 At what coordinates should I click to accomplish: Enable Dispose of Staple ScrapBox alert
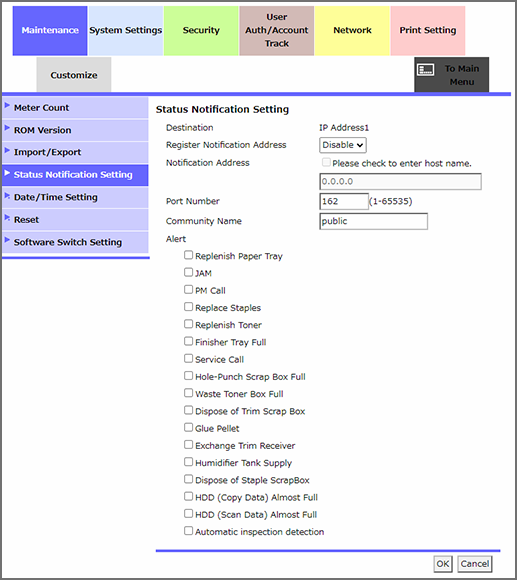click(189, 479)
